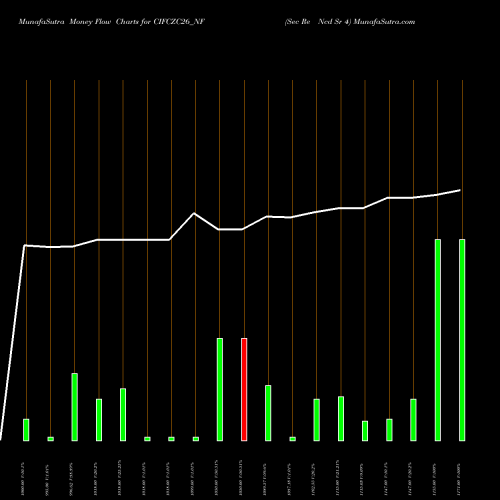This screenshot has width=500, height=500.
Task: Select the red money flow bar
Action: coord(244,389)
